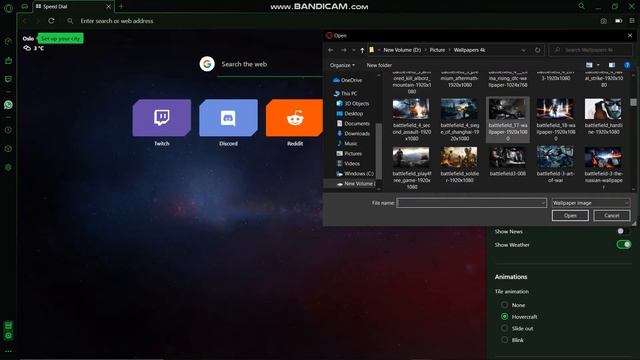Viewport: 640px width, 360px height.
Task: Open the sidebar shopping bag icon
Action: tap(8, 60)
